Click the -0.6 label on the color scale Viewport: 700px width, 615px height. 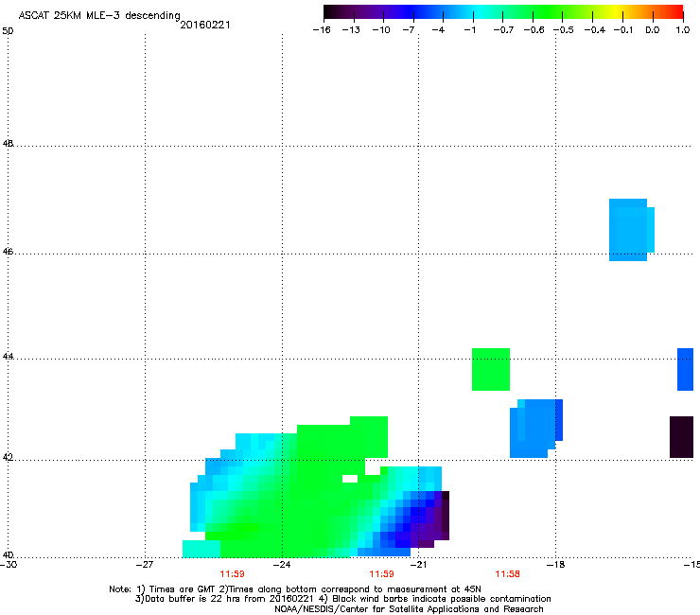[x=534, y=30]
